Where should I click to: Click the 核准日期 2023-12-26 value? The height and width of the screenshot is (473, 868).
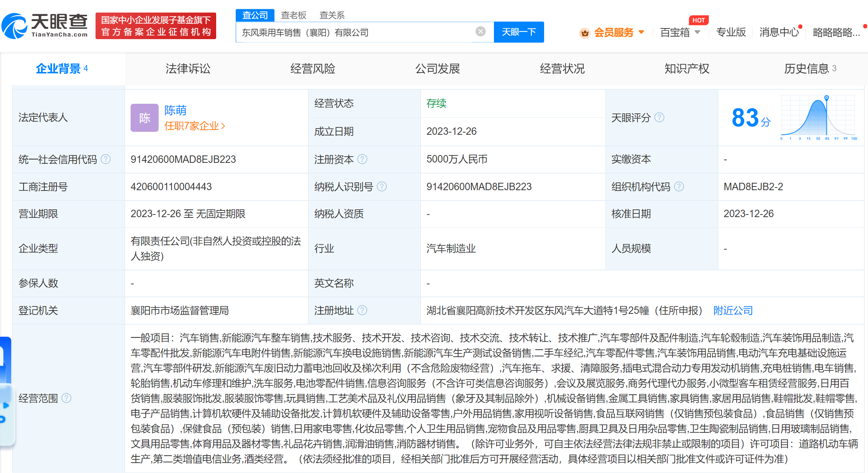tap(748, 214)
